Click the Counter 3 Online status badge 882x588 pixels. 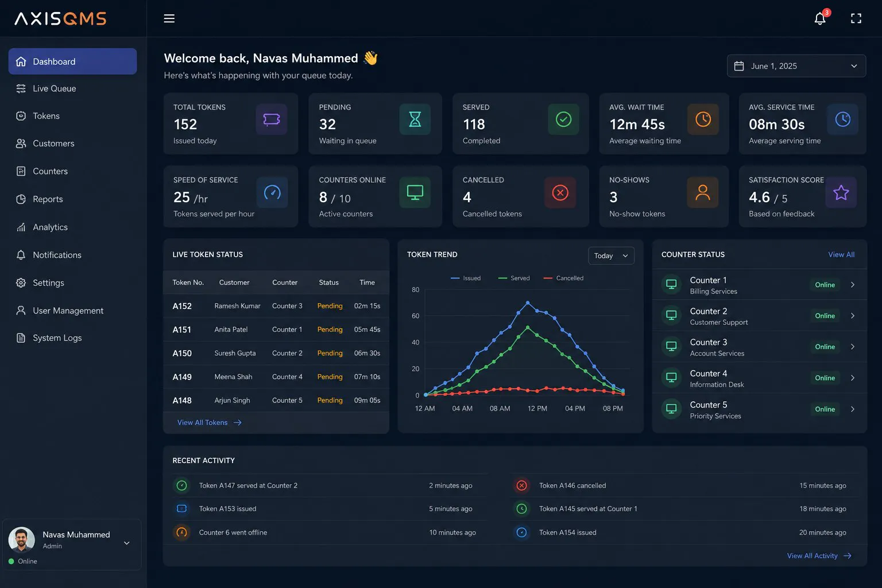tap(825, 347)
